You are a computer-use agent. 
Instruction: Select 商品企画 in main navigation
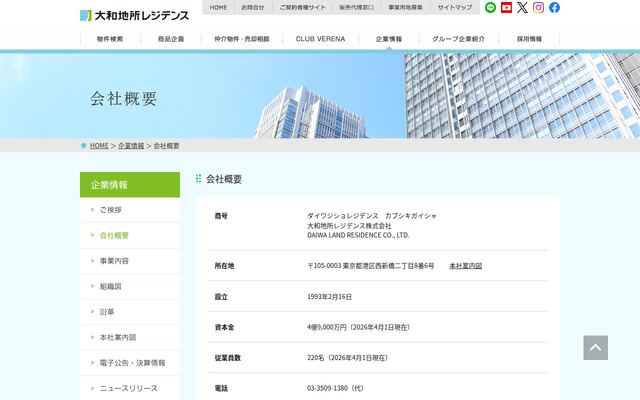pos(171,39)
